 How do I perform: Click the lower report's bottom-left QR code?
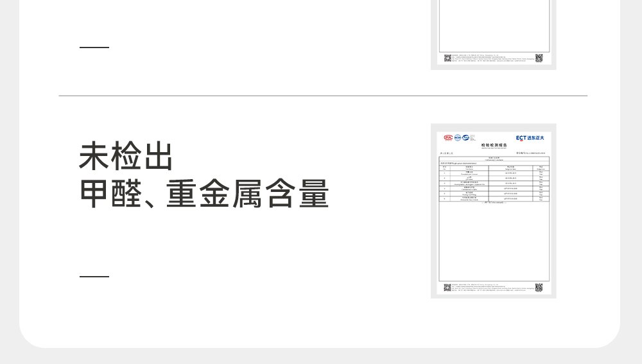point(447,288)
